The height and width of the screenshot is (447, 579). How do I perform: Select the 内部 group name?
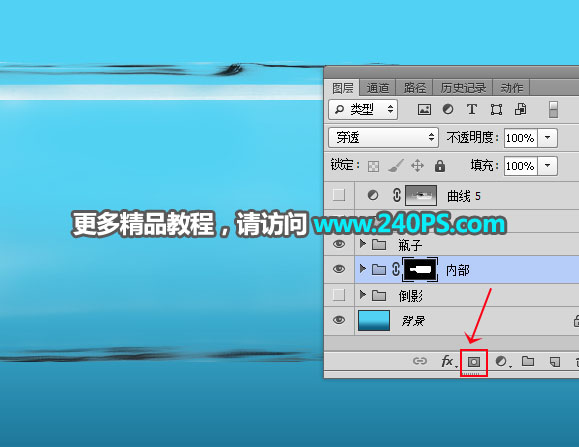coord(458,270)
